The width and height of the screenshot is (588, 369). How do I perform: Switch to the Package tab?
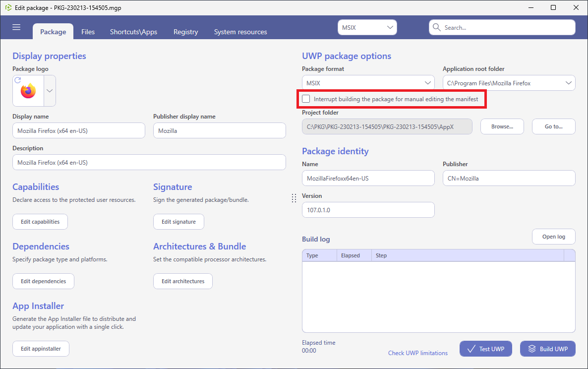coord(53,32)
